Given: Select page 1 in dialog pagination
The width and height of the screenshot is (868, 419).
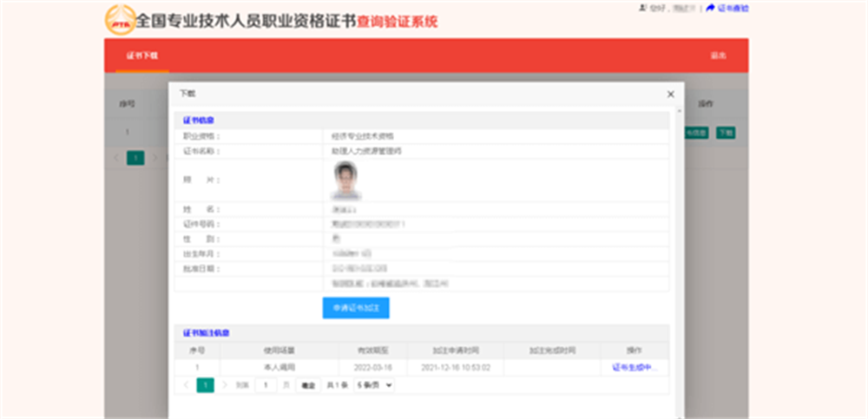Looking at the screenshot, I should (x=206, y=385).
